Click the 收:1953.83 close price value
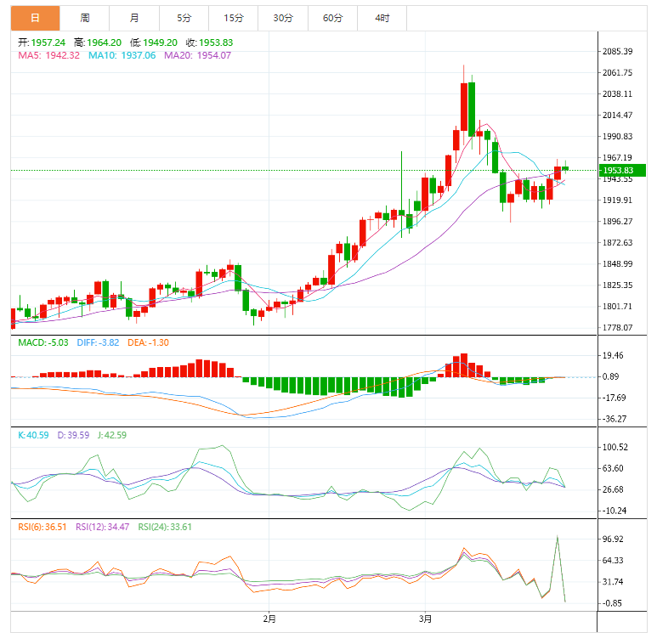 coord(209,42)
